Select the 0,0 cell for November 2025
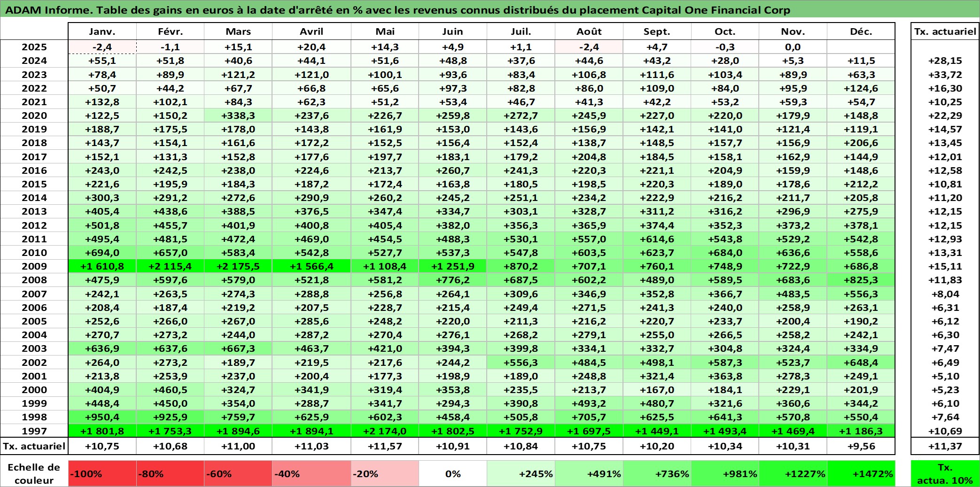Screen dimensions: 980x487 (x=793, y=47)
